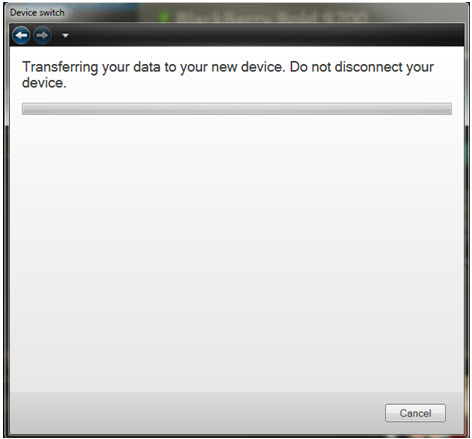Click the forward arrow navigation icon
This screenshot has height=439, width=472.
click(42, 35)
